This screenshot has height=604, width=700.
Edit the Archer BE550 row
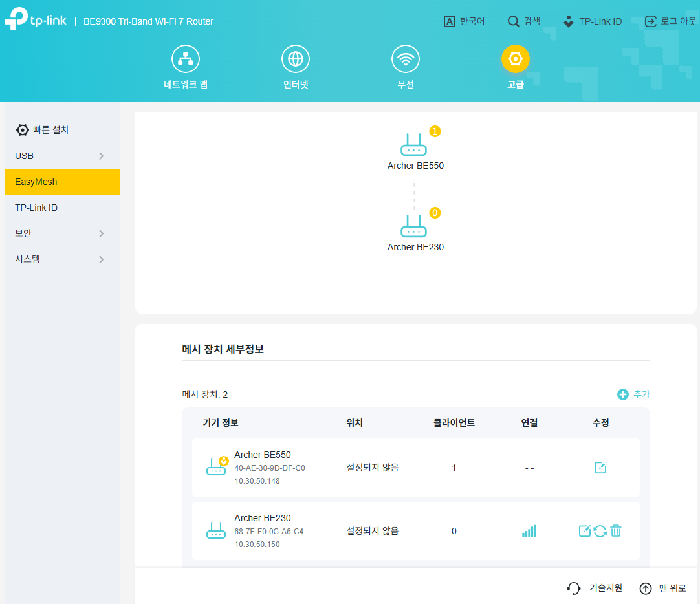click(x=600, y=468)
